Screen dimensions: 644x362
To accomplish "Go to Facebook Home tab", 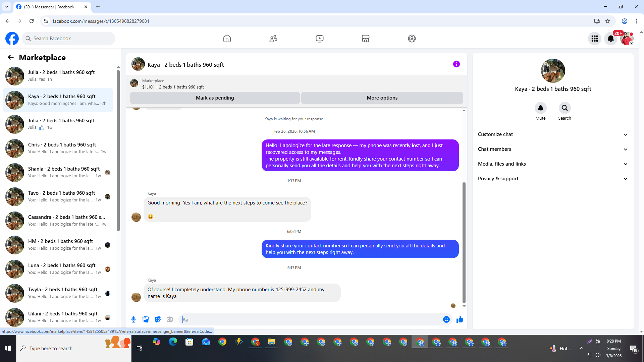I will [227, 39].
